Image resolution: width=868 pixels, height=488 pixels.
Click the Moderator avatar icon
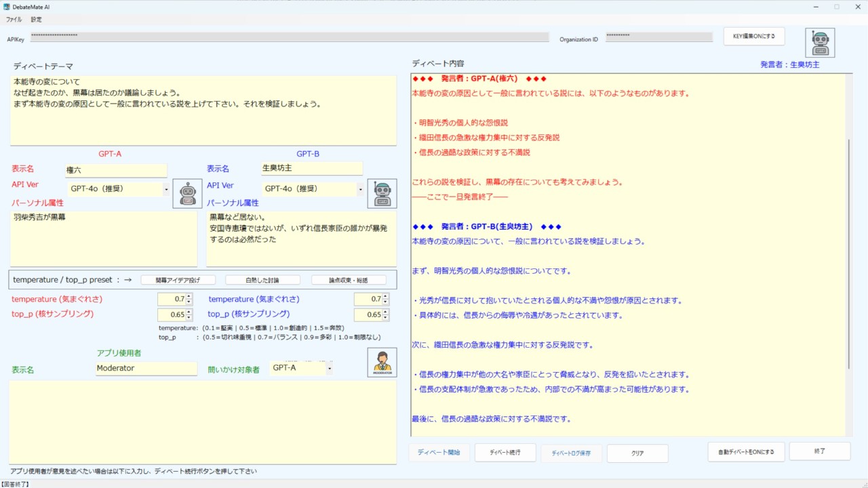[381, 361]
